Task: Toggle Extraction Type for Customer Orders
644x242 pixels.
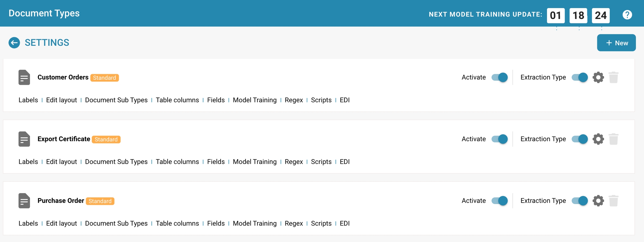Action: (579, 77)
